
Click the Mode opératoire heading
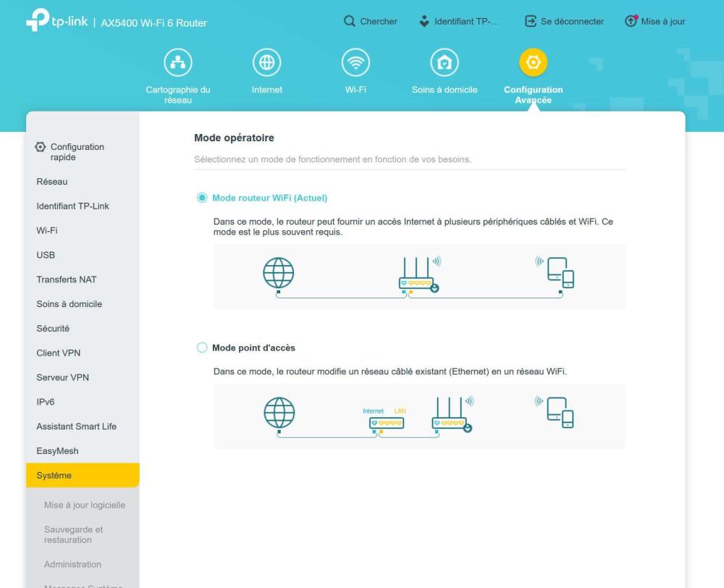coord(234,138)
